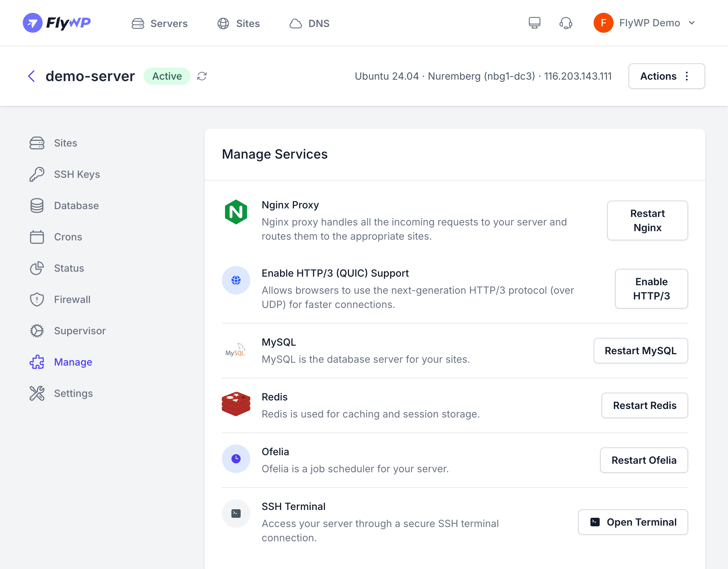Screen dimensions: 728x569
Task: Click the server info text with IP
Action: tap(483, 76)
